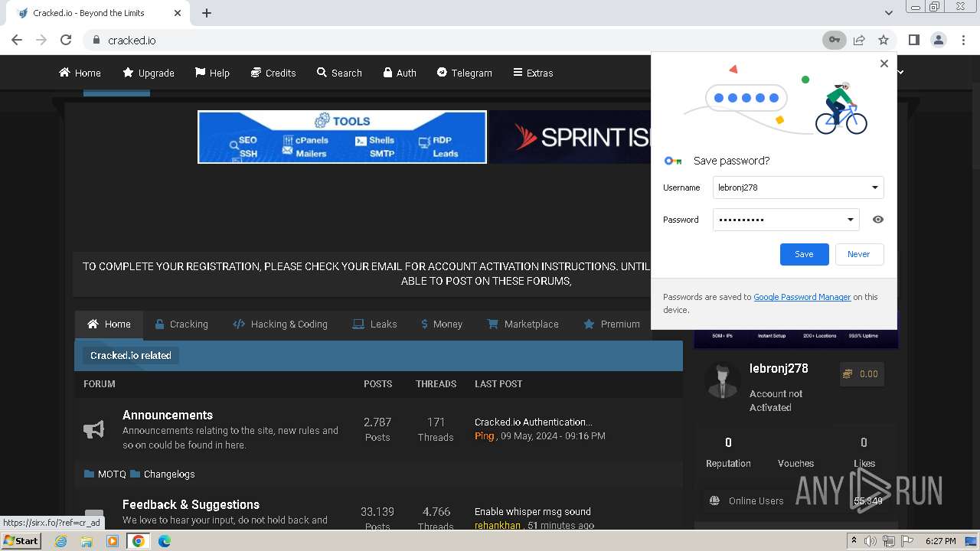
Task: Open Home in top navigation
Action: [80, 73]
